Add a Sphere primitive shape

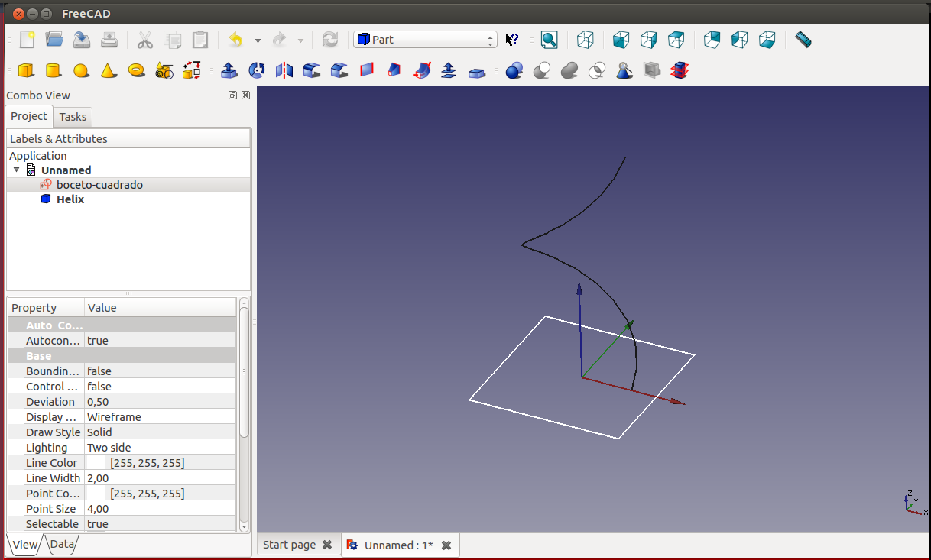coord(81,71)
